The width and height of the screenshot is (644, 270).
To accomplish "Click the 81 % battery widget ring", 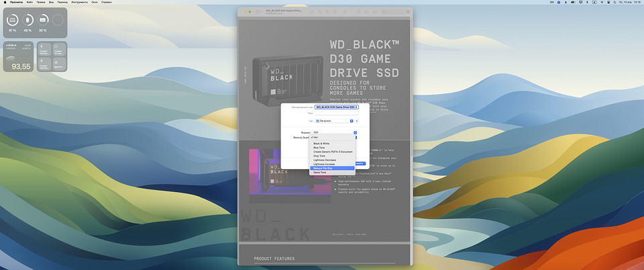I will click(12, 19).
